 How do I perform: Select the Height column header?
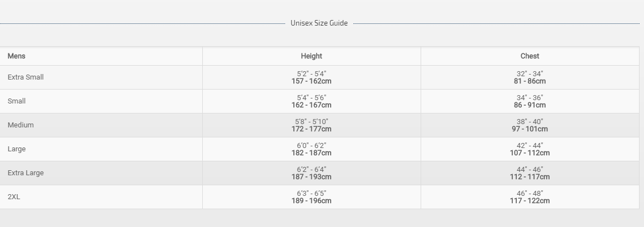311,56
